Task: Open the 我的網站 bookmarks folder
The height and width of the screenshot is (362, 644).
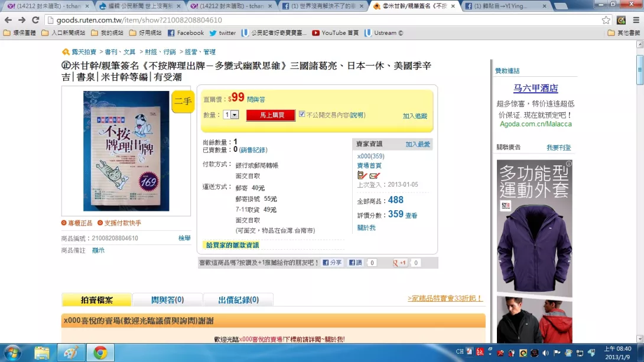Action: [107, 33]
